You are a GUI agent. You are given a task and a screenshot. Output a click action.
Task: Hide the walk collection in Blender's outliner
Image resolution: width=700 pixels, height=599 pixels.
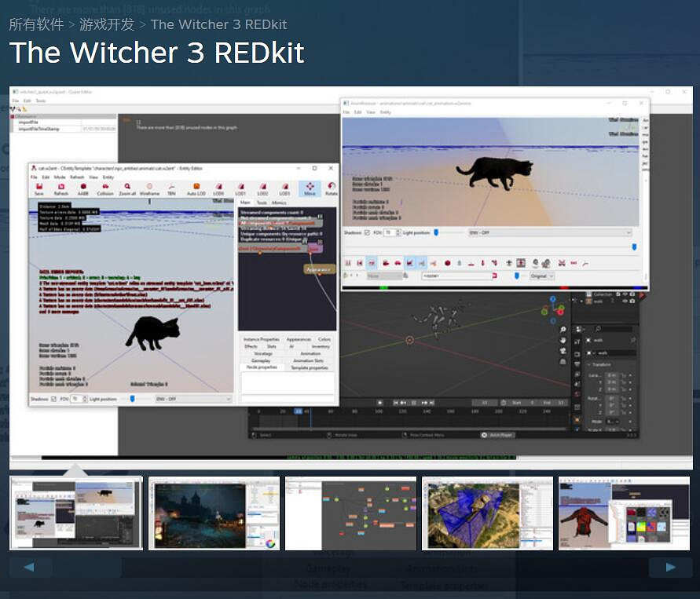[625, 301]
